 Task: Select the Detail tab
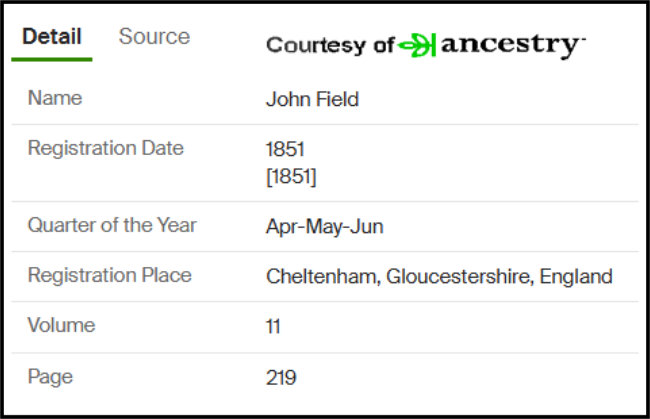coord(52,36)
